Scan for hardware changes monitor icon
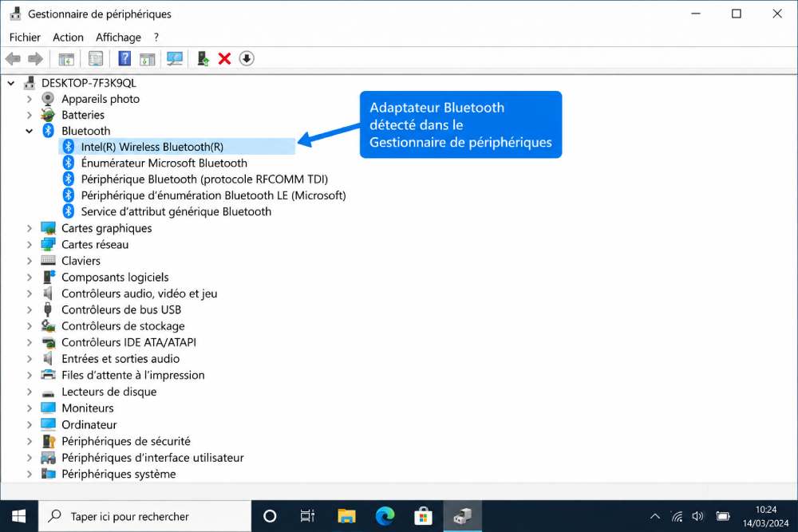Image resolution: width=798 pixels, height=532 pixels. click(175, 58)
